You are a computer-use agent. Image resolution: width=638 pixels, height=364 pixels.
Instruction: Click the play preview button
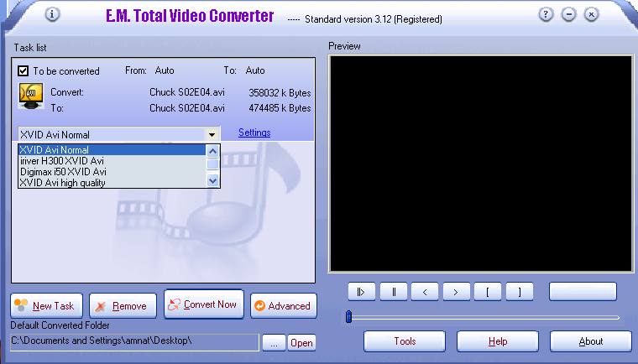[x=361, y=292]
